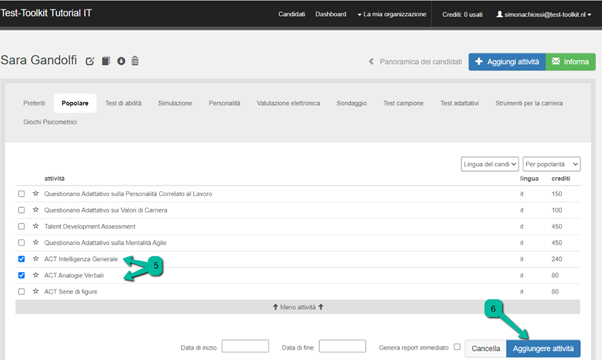Click the edit candidate pencil icon
The image size is (602, 360).
coord(90,61)
